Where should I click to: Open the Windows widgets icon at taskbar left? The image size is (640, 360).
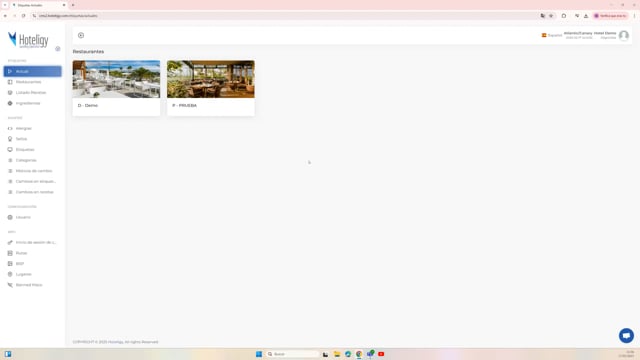8,354
